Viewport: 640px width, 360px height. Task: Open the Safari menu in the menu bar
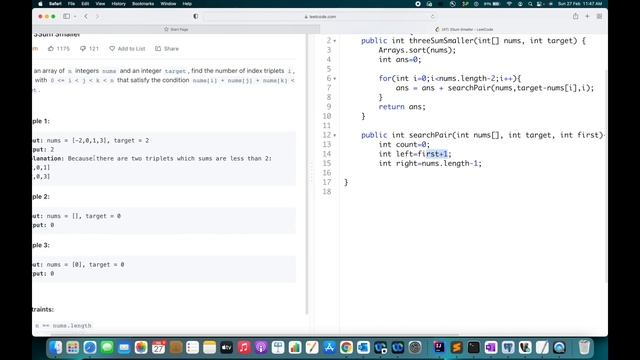click(x=55, y=4)
